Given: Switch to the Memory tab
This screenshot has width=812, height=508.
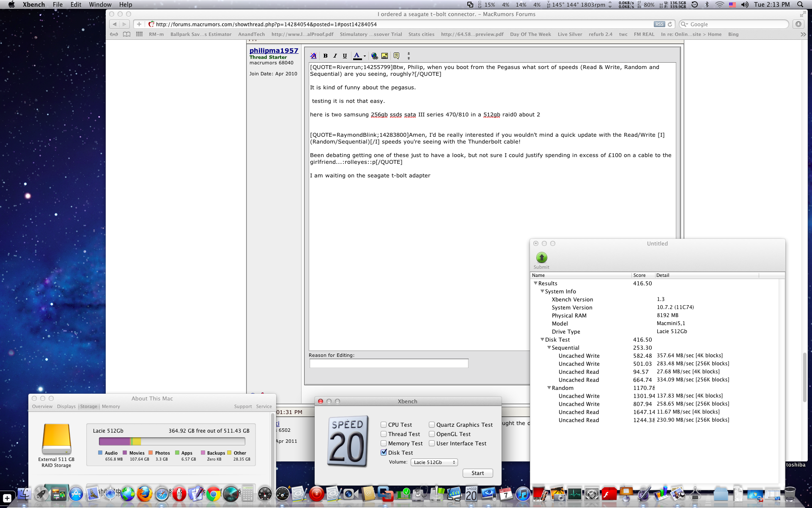Looking at the screenshot, I should point(111,406).
